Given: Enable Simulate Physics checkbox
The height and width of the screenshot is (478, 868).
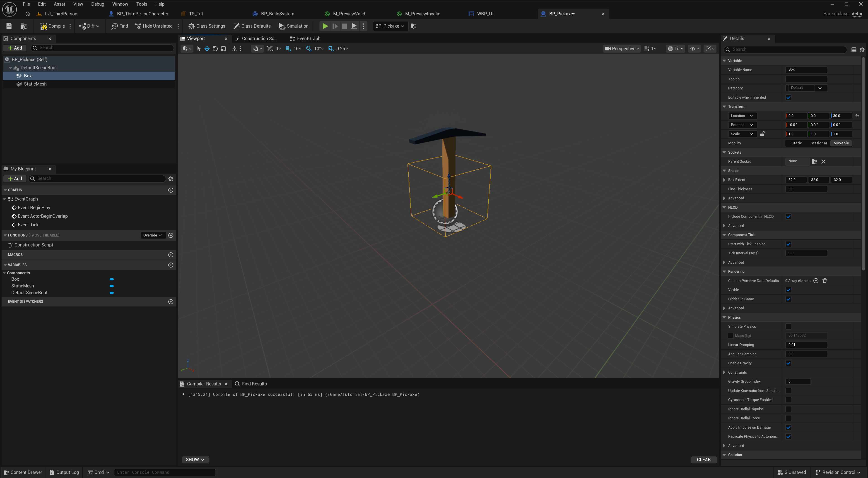Looking at the screenshot, I should click(788, 327).
